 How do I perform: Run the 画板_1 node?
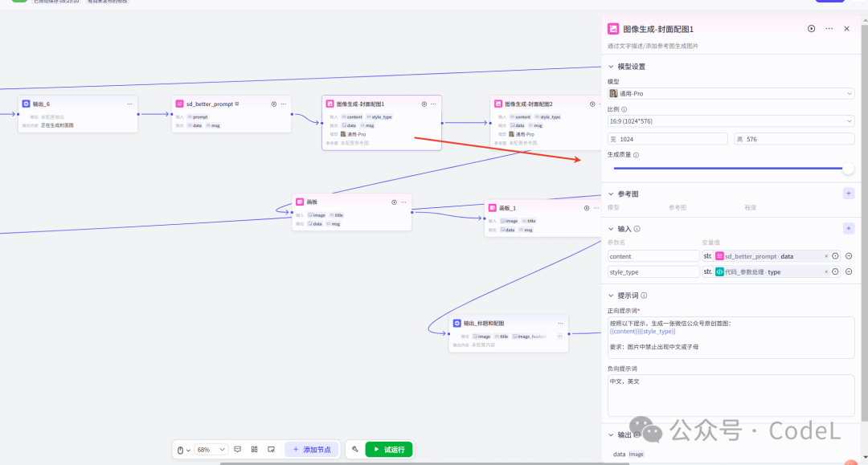click(586, 209)
